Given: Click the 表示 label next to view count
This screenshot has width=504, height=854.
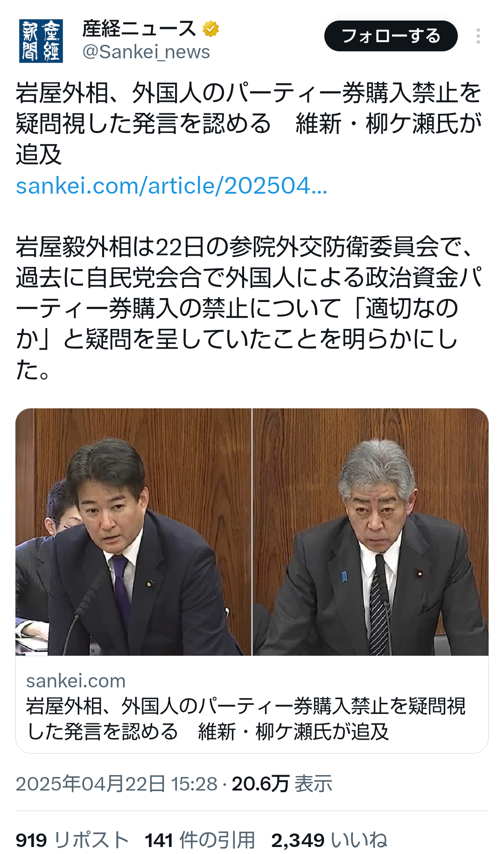Looking at the screenshot, I should coord(313,784).
